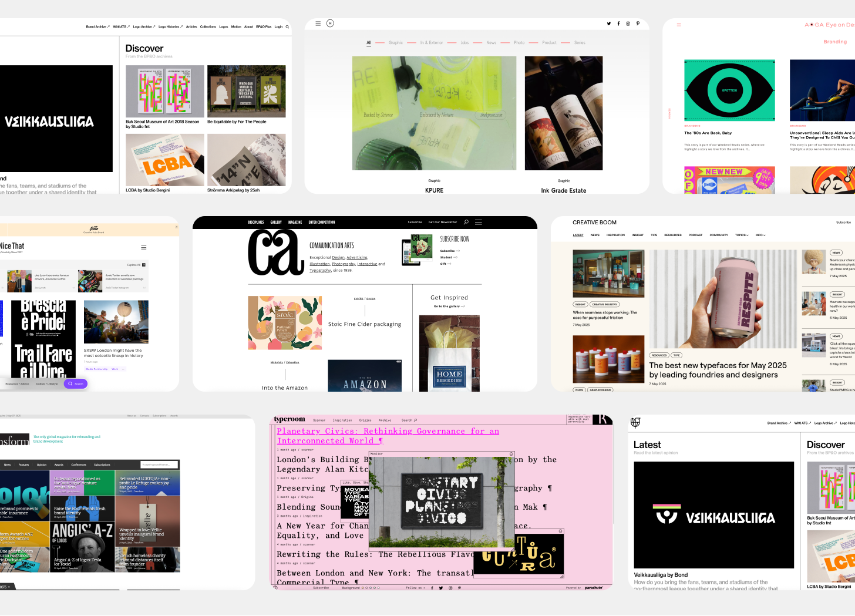Open Mindsparkle's Facebook icon in header
This screenshot has width=855, height=616.
[x=618, y=23]
